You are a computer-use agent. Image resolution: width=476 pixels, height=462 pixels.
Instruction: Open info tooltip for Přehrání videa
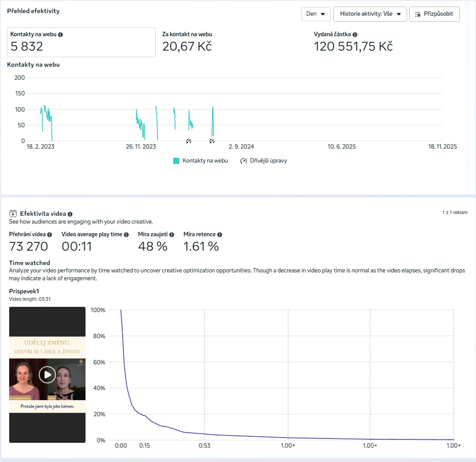[x=50, y=234]
